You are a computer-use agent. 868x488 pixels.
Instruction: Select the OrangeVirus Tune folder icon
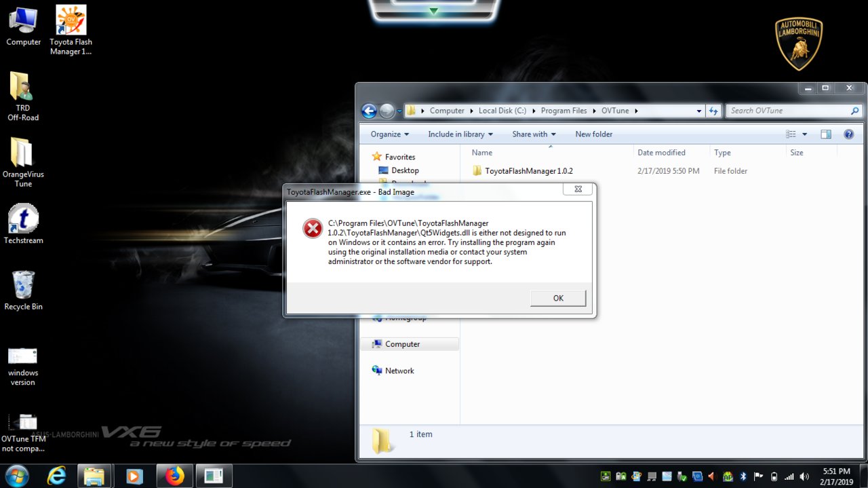23,163
